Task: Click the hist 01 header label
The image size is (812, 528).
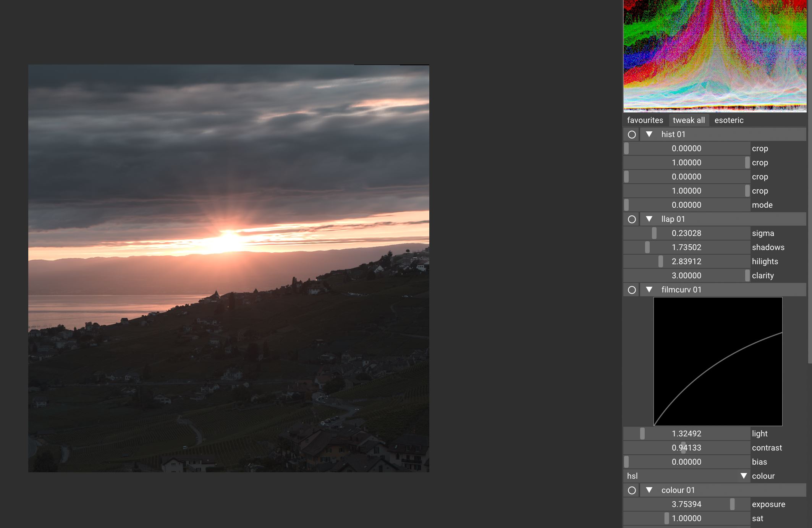Action: (x=673, y=134)
